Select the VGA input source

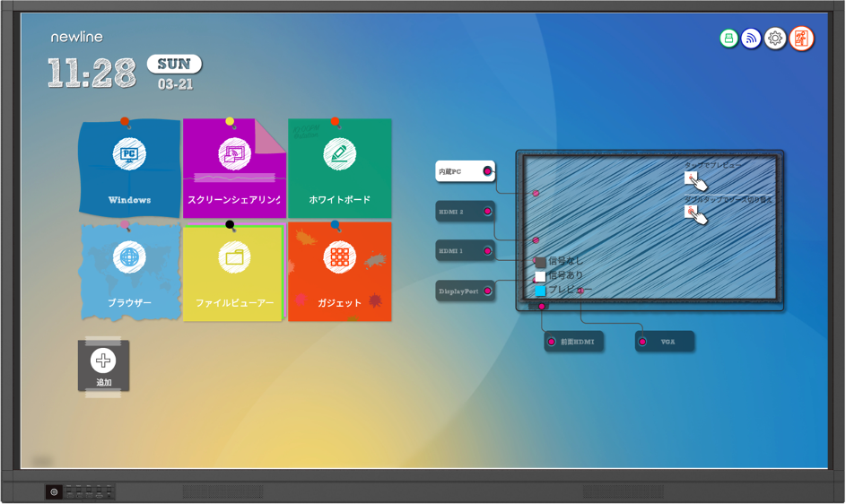point(664,342)
